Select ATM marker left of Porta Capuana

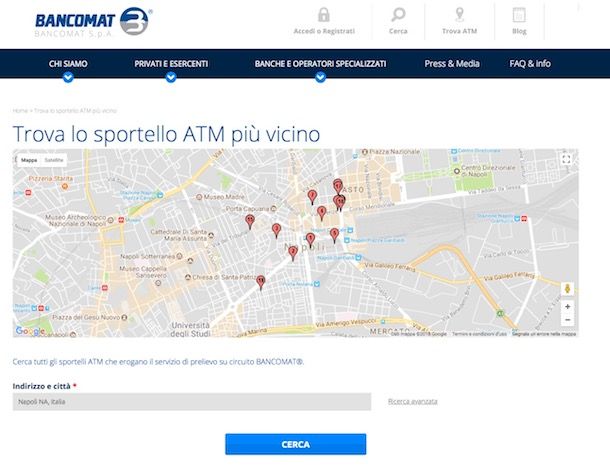click(250, 222)
